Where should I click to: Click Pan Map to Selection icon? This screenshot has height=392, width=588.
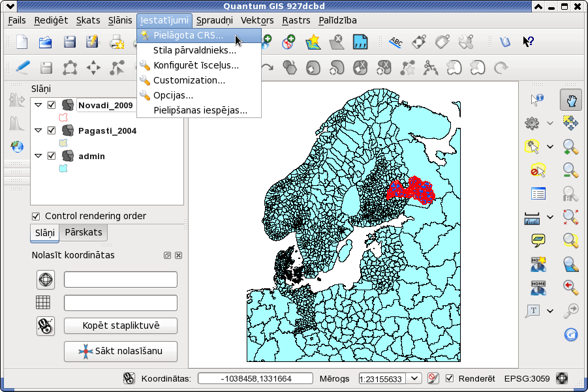tap(570, 123)
